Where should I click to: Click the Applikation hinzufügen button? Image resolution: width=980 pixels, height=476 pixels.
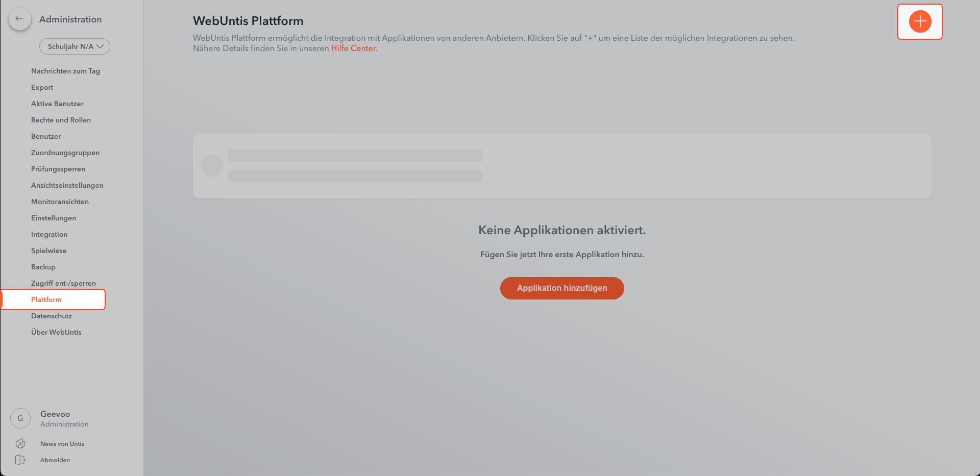click(562, 288)
